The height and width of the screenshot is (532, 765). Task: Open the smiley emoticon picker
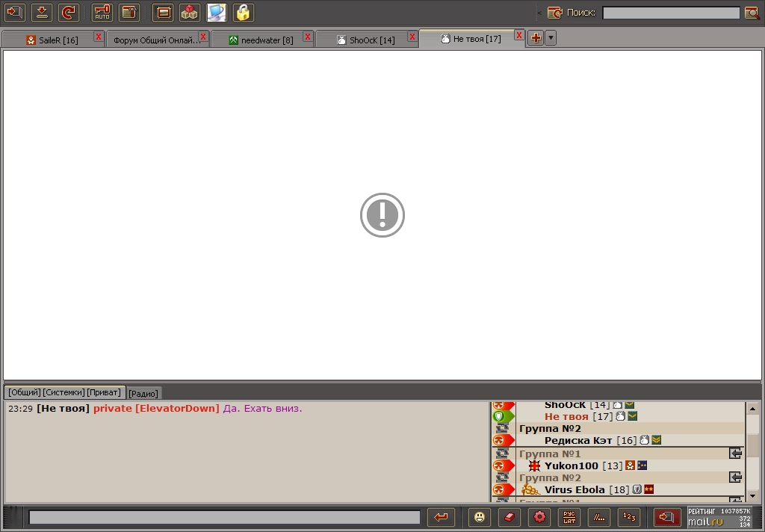(x=479, y=517)
